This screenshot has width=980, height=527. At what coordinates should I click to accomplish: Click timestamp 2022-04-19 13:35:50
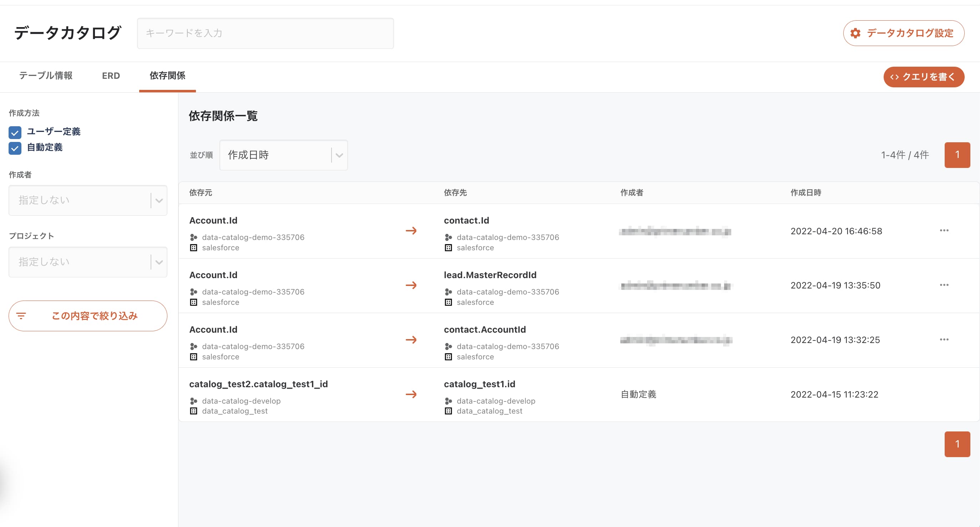(x=835, y=286)
